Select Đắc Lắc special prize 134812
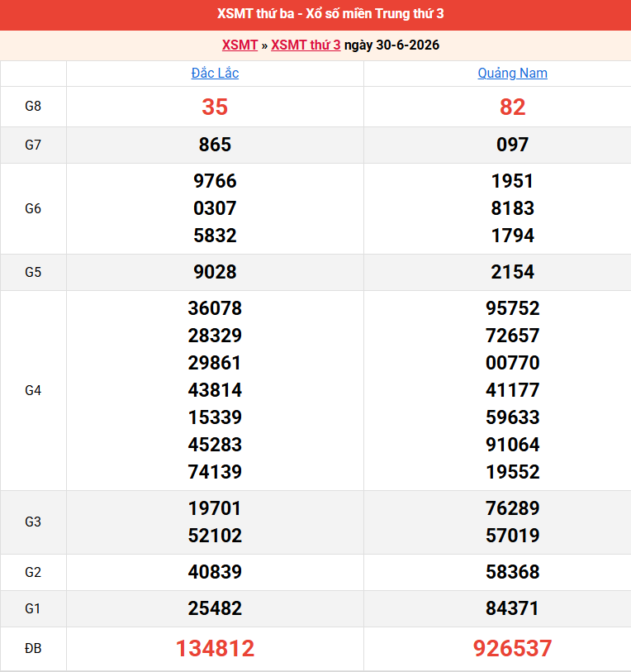This screenshot has height=672, width=631. (x=215, y=648)
